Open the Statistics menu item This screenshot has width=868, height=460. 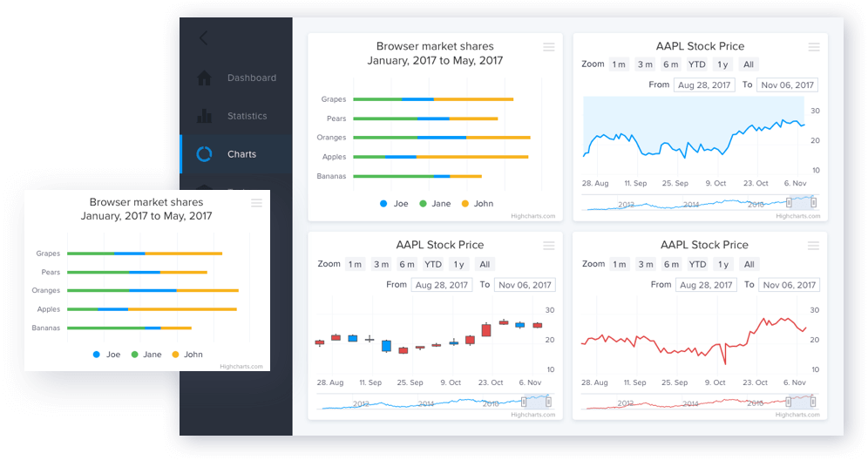coord(247,116)
